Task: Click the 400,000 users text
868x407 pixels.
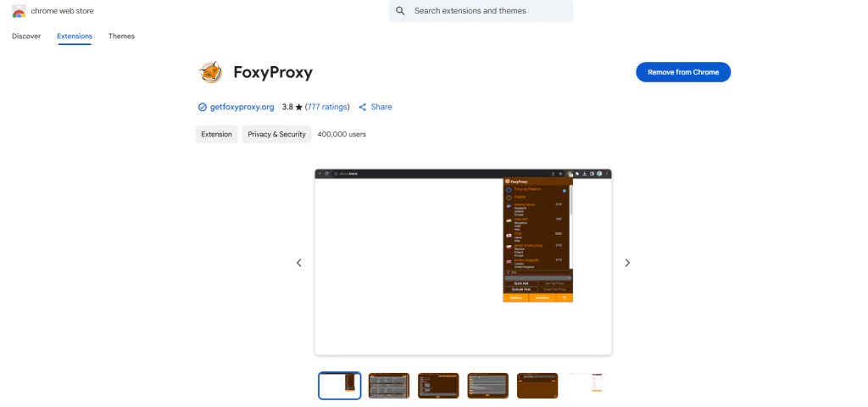Action: coord(342,134)
